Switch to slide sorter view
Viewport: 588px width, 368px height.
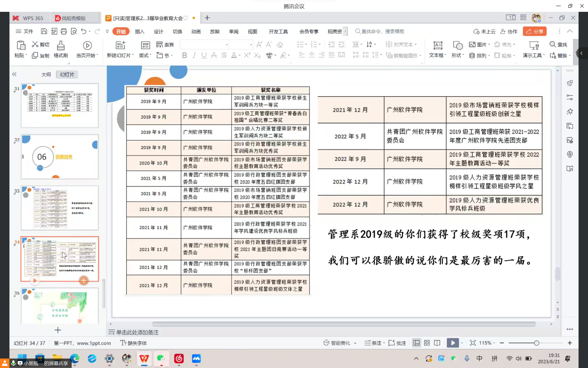pos(427,343)
